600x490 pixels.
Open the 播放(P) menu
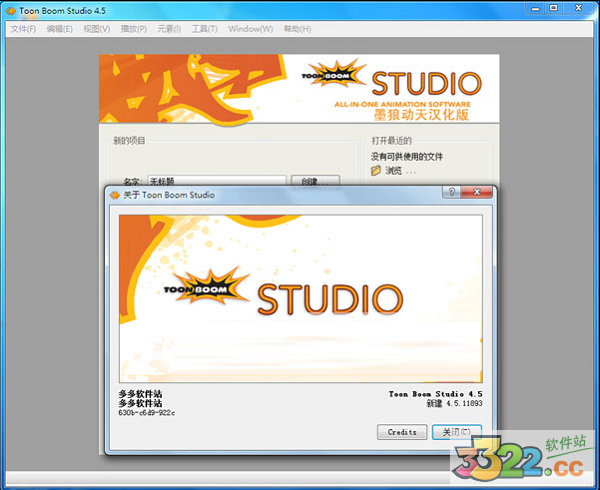[134, 29]
